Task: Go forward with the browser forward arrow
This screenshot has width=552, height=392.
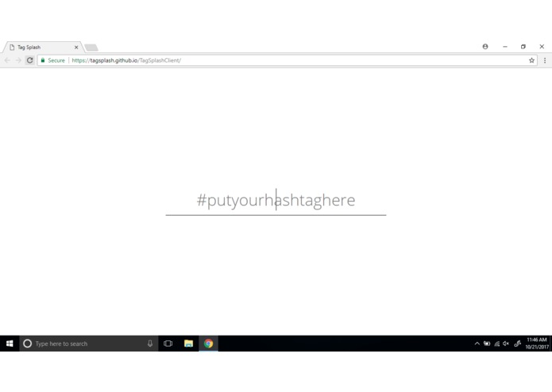Action: (18, 60)
